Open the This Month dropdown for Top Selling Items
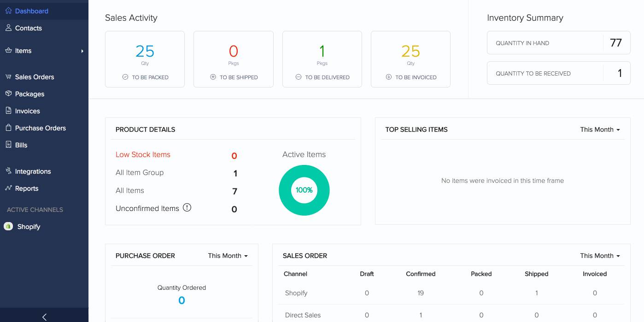The image size is (644, 322). click(x=600, y=129)
